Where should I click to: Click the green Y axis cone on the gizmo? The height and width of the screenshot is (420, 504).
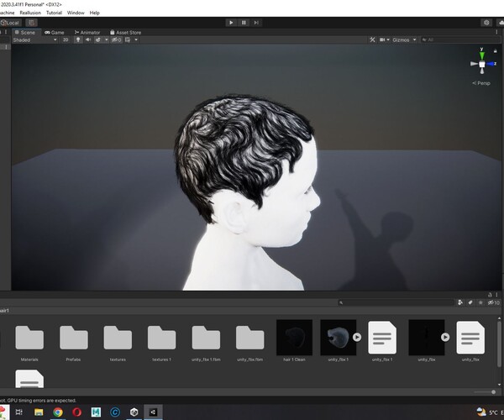point(482,55)
